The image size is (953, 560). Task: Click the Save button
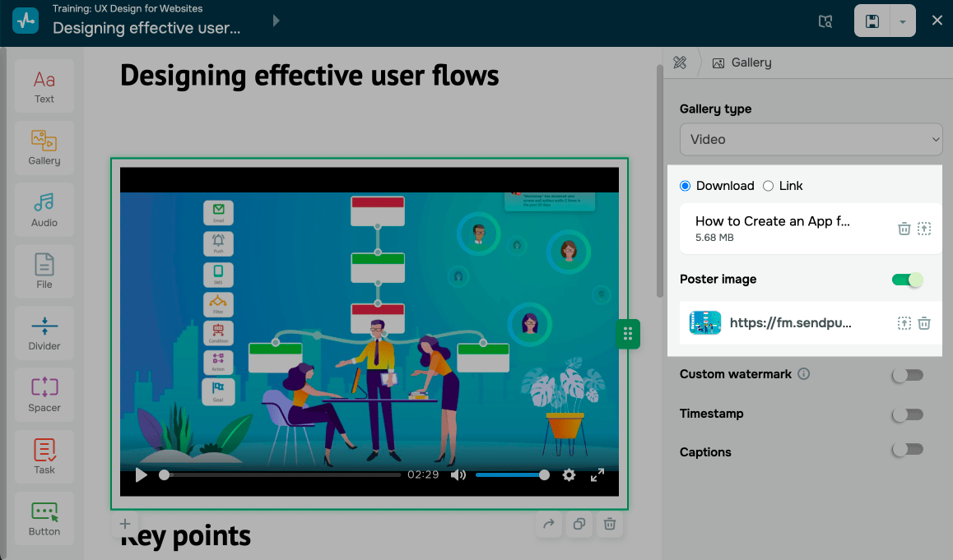[x=872, y=21]
